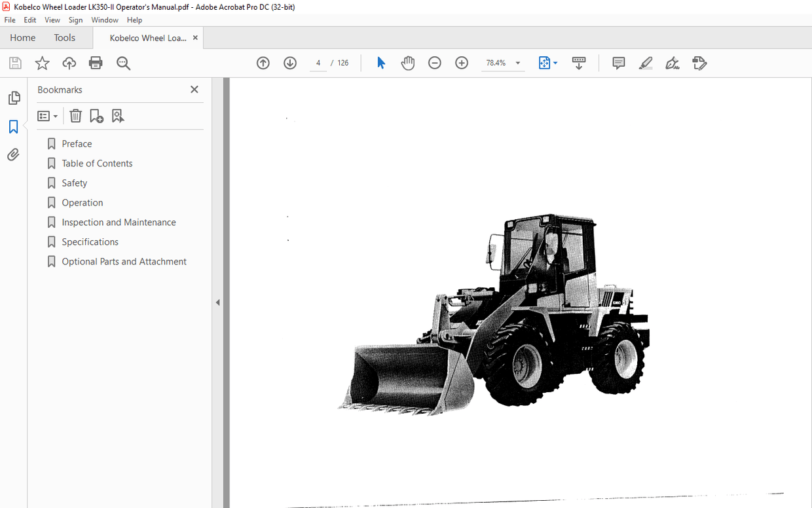Select the Hand tool

click(408, 63)
